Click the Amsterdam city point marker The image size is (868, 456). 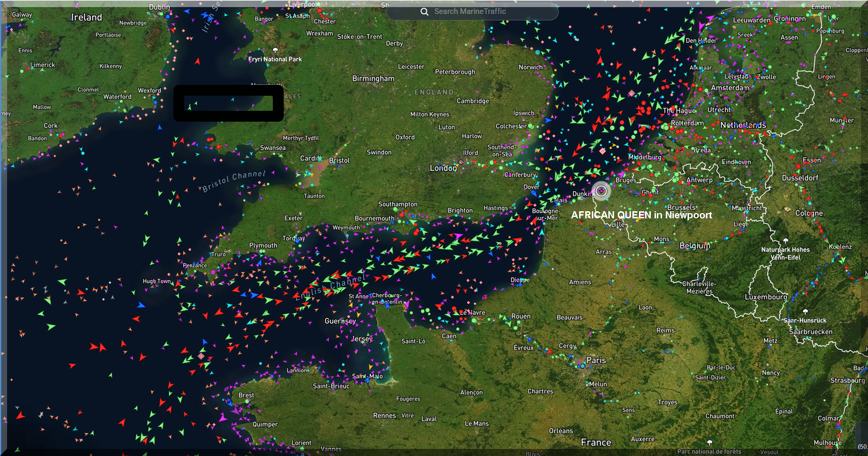(x=708, y=93)
